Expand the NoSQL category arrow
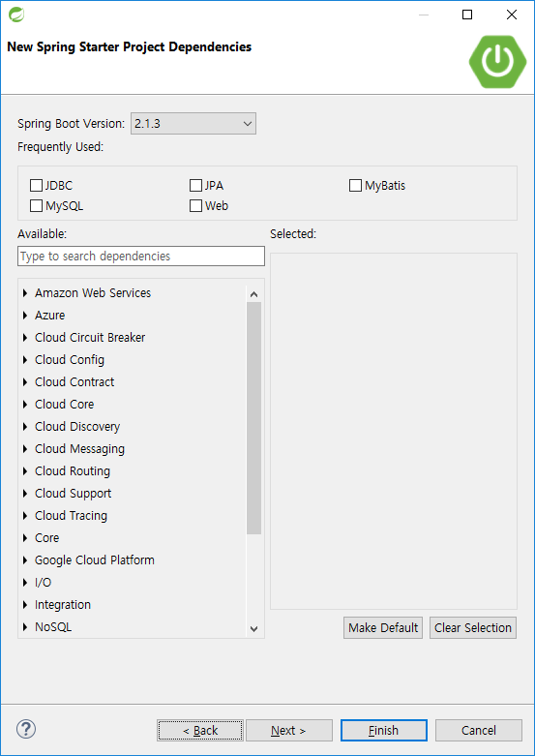 point(25,627)
